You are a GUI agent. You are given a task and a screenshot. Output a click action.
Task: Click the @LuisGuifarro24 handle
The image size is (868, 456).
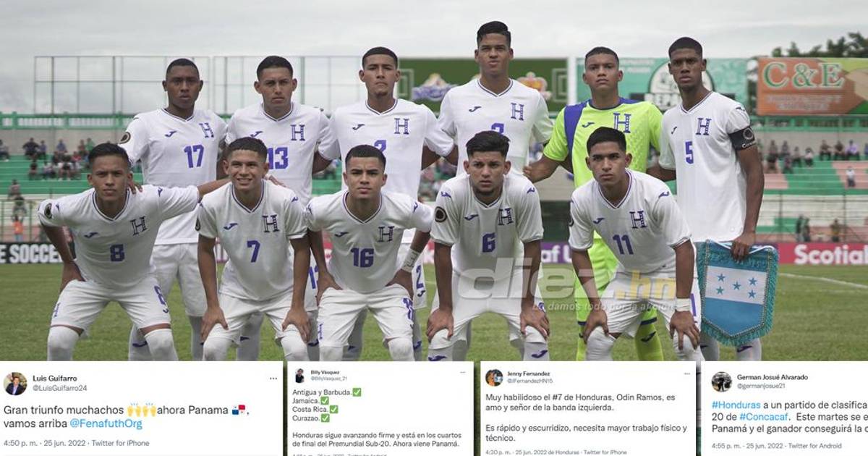(59, 388)
